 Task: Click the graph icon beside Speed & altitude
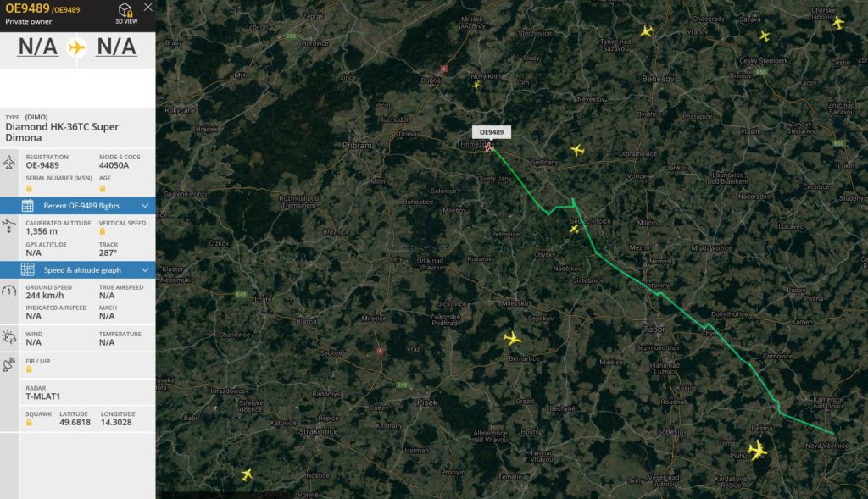pyautogui.click(x=28, y=270)
